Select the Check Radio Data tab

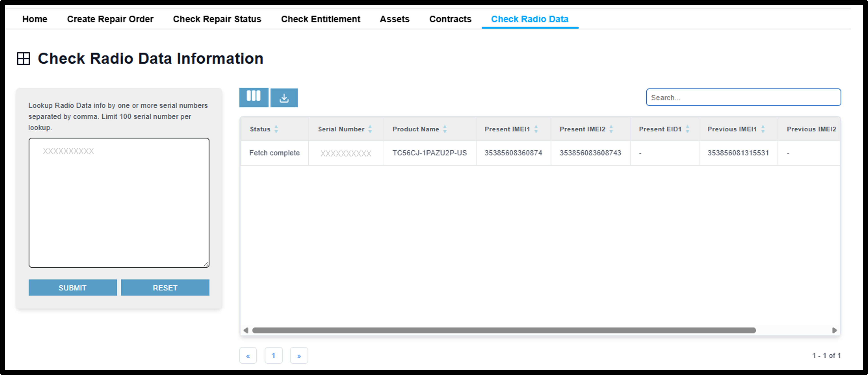[530, 19]
